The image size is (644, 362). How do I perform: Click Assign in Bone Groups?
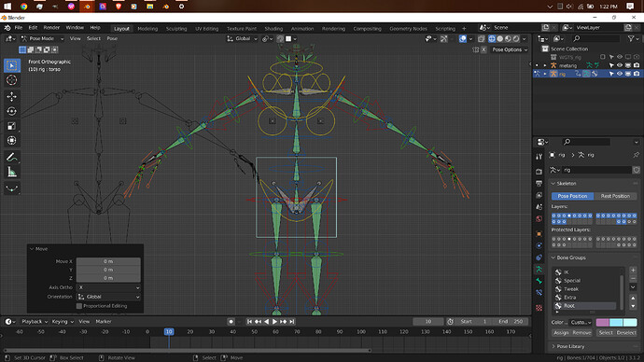coord(561,333)
